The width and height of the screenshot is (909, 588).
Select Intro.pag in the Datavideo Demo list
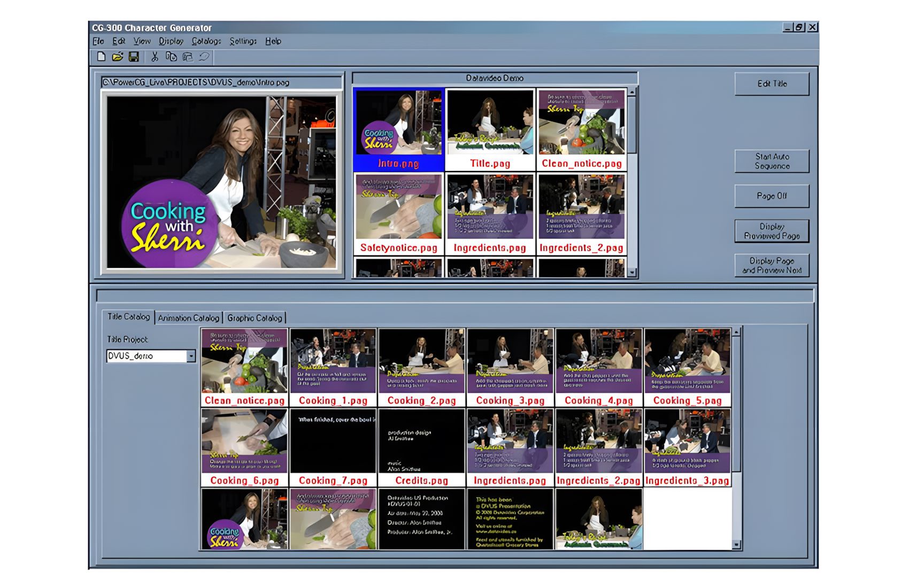[x=399, y=129]
